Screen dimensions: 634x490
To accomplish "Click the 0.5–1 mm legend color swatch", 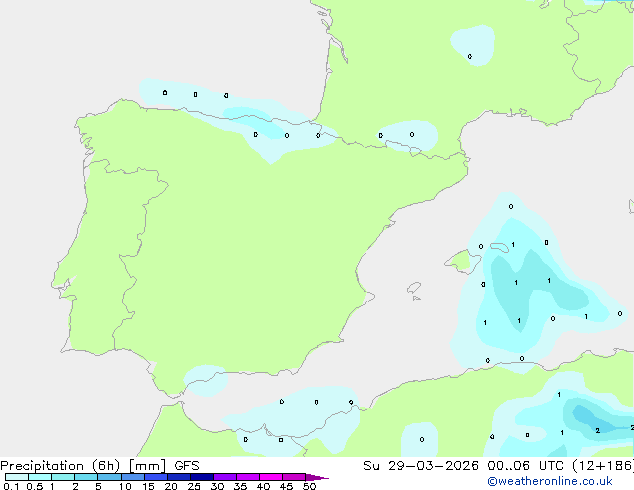I will [x=40, y=477].
